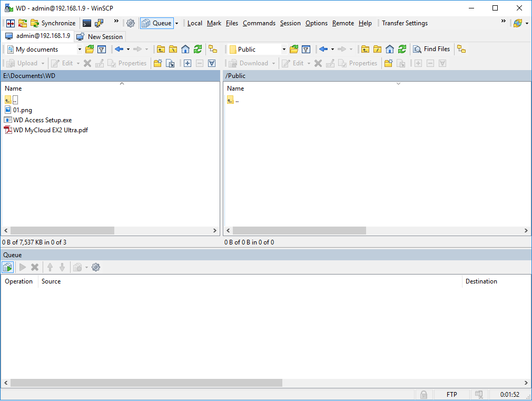
Task: Click the Source column header in the queue
Action: pyautogui.click(x=51, y=281)
